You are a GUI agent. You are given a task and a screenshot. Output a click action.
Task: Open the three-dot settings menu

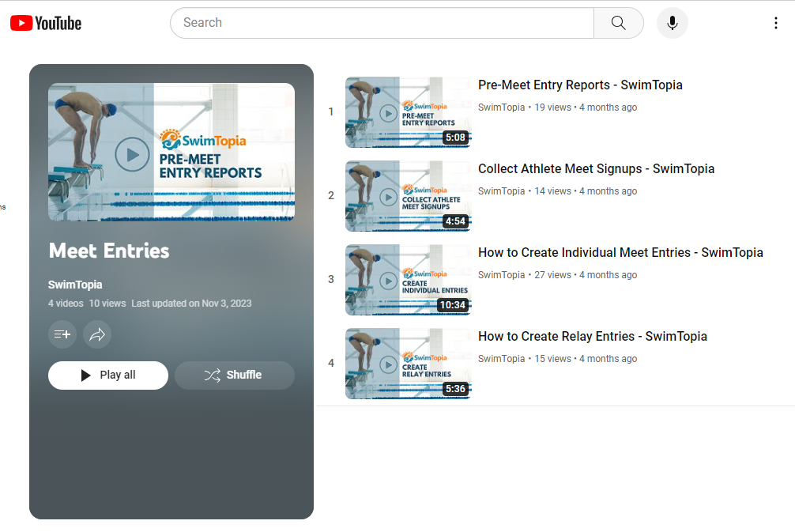tap(775, 23)
